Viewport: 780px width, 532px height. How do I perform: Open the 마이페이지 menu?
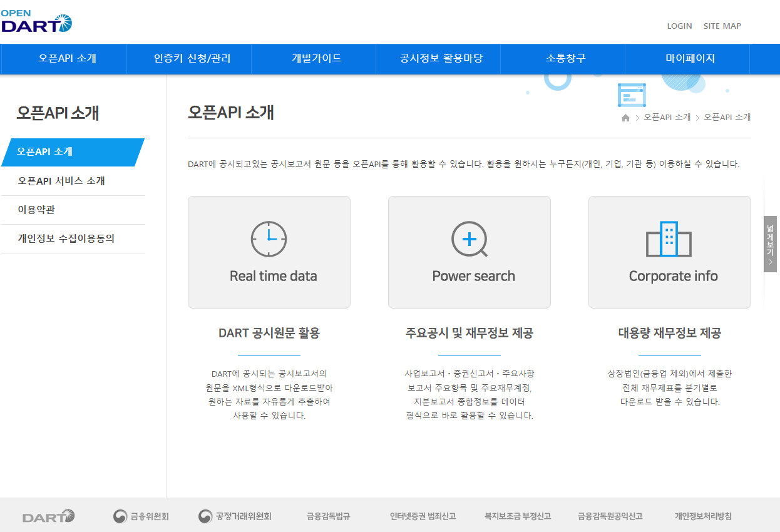point(690,59)
